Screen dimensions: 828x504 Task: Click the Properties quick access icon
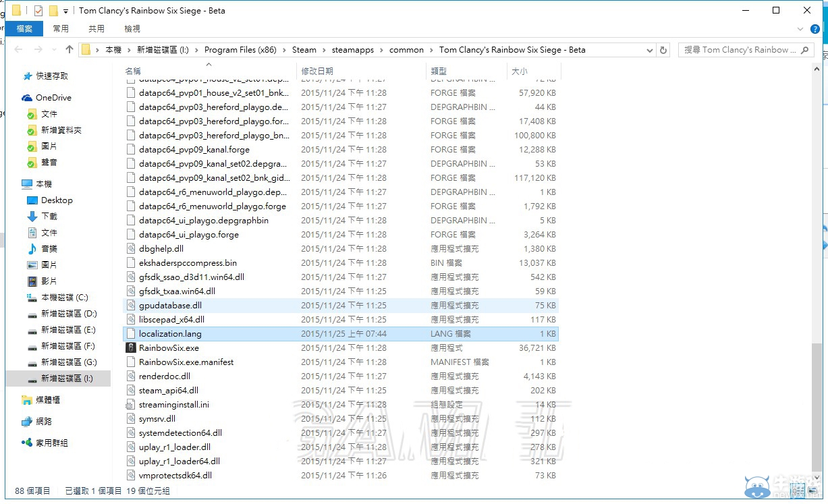pyautogui.click(x=38, y=11)
